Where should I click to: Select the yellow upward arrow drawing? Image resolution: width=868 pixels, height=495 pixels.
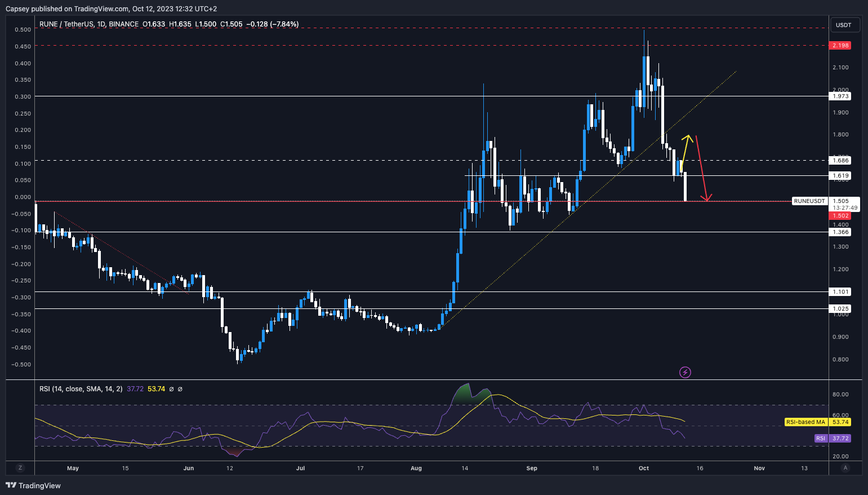(x=685, y=148)
